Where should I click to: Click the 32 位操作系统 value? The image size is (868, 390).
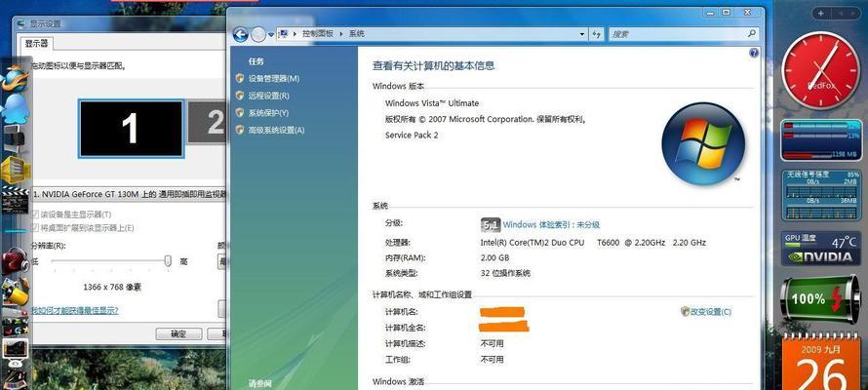pyautogui.click(x=505, y=273)
